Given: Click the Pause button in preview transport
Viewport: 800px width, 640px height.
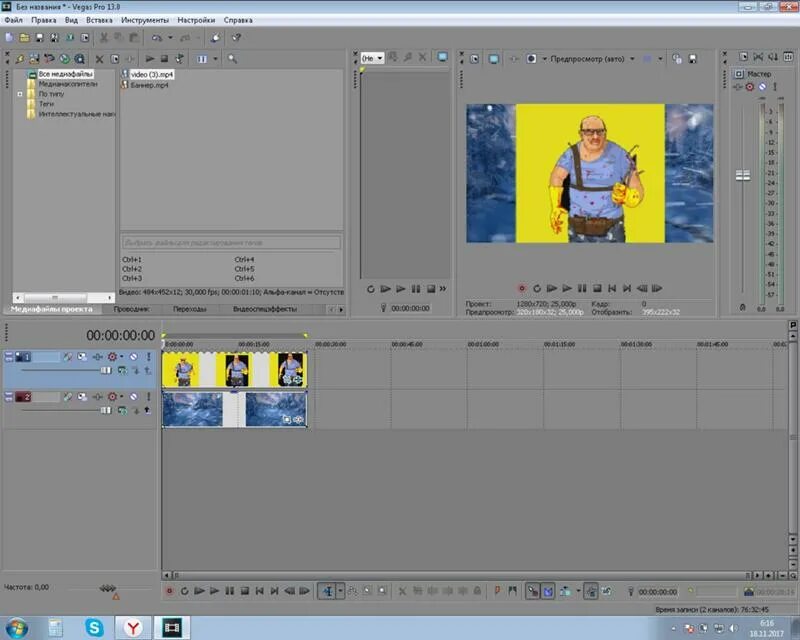Looking at the screenshot, I should 582,289.
